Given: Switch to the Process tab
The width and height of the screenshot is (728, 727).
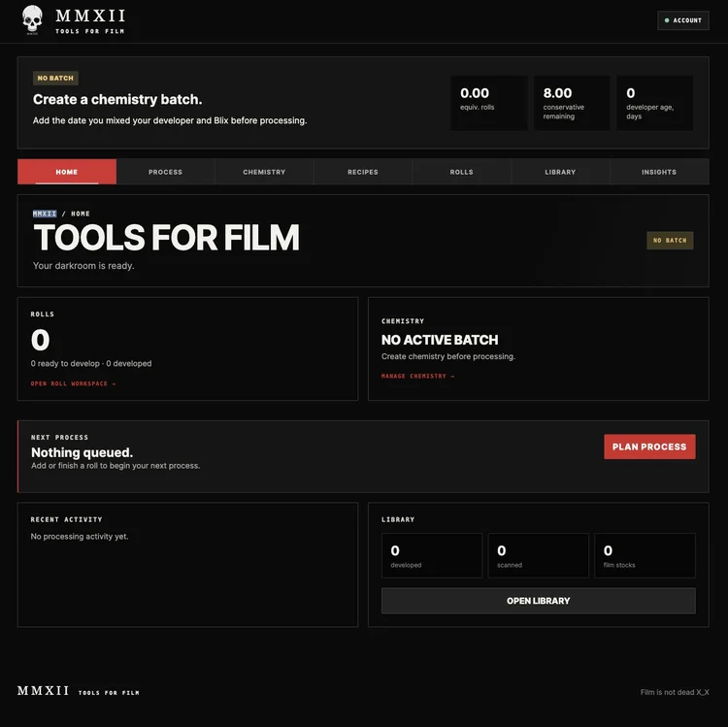Looking at the screenshot, I should click(165, 172).
